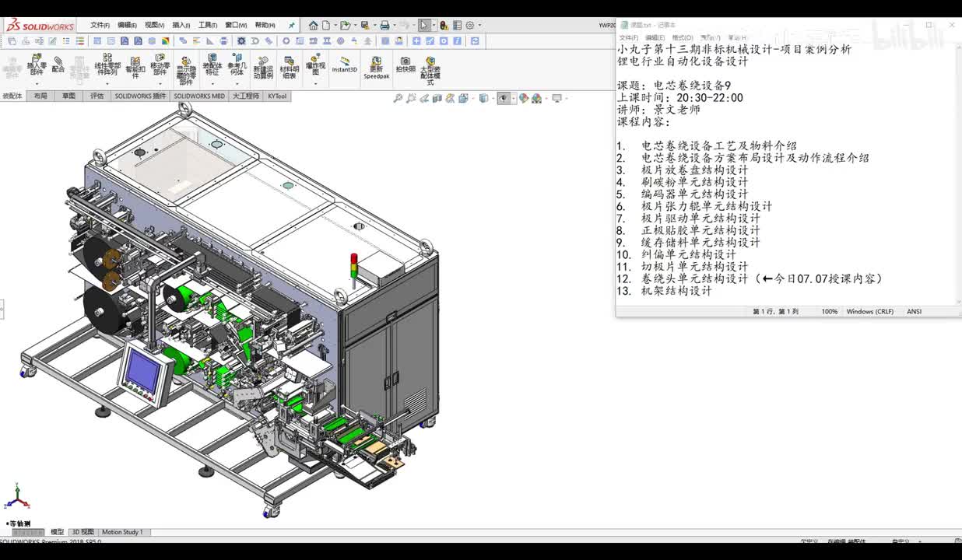Open the 编辑(E) menu in SolidWorks
Viewport: 962px width, 560px height.
pos(127,25)
